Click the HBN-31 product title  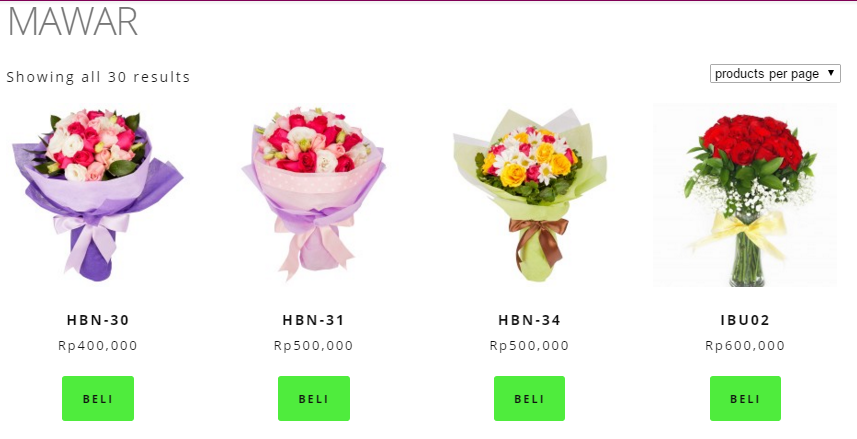(x=314, y=320)
